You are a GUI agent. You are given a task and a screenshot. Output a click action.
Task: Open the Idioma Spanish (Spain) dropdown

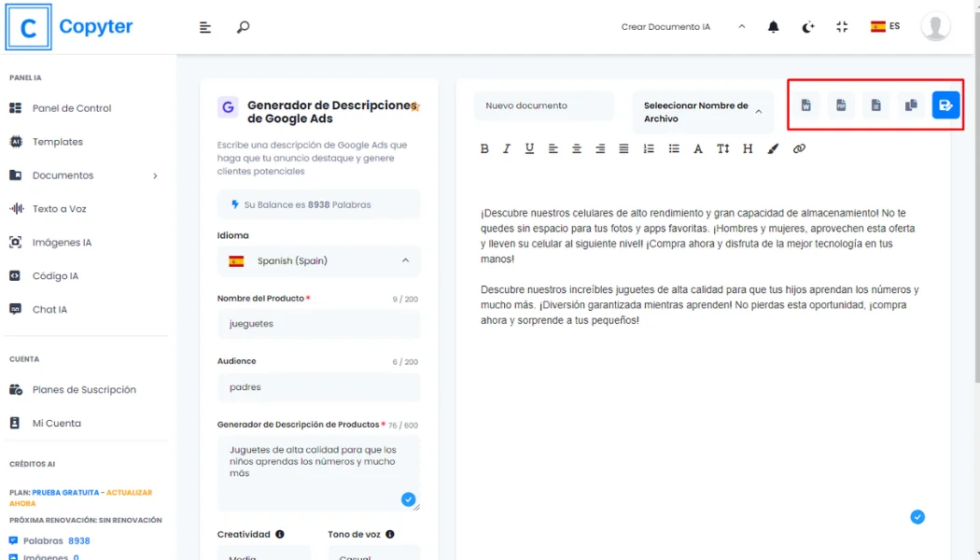click(318, 261)
